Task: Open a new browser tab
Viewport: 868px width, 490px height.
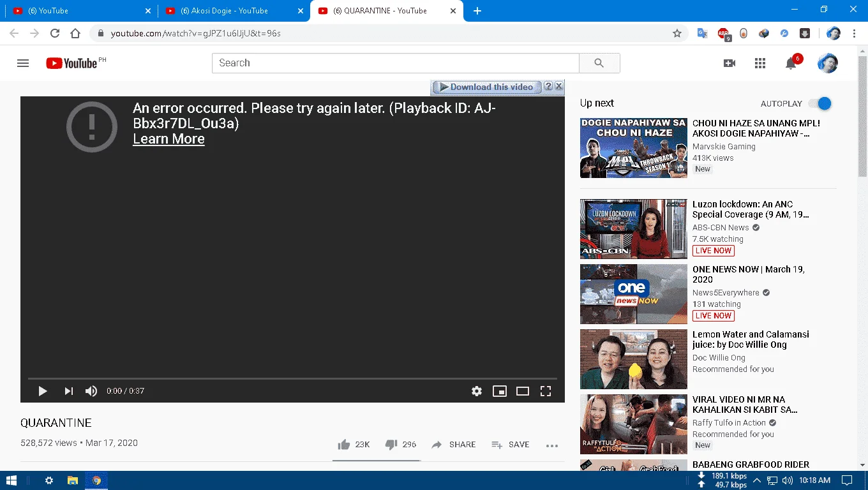Action: (x=477, y=11)
